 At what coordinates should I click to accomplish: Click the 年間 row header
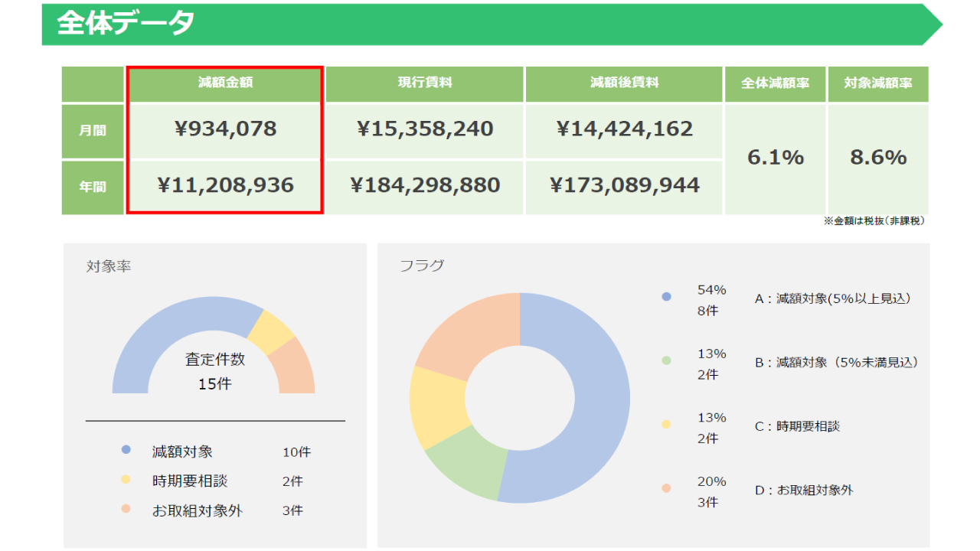[x=93, y=187]
